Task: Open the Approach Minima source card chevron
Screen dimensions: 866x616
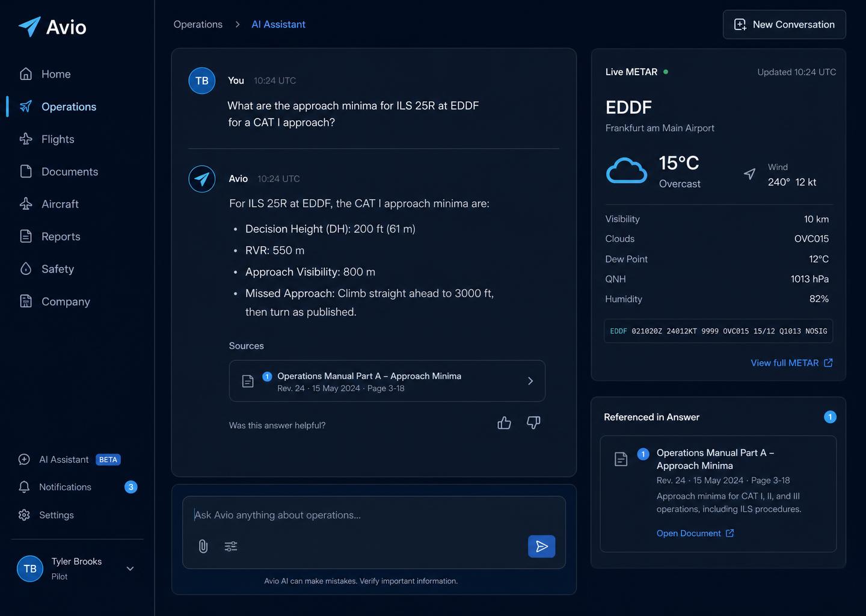Action: [x=530, y=381]
